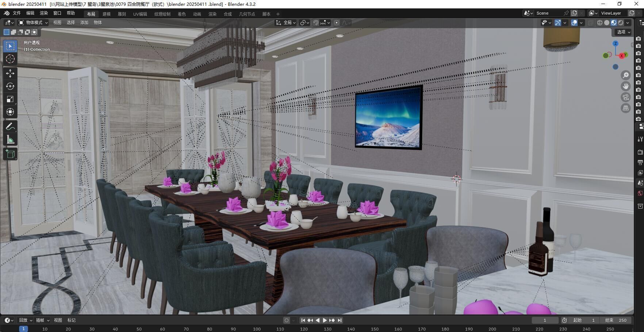This screenshot has height=332, width=644.
Task: Switch to the 建模 workspace tab
Action: [x=107, y=14]
